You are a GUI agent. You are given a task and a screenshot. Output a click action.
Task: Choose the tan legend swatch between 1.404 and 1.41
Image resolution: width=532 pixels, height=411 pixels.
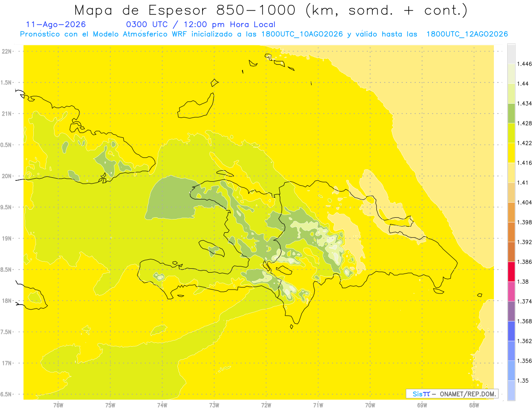[511, 192]
